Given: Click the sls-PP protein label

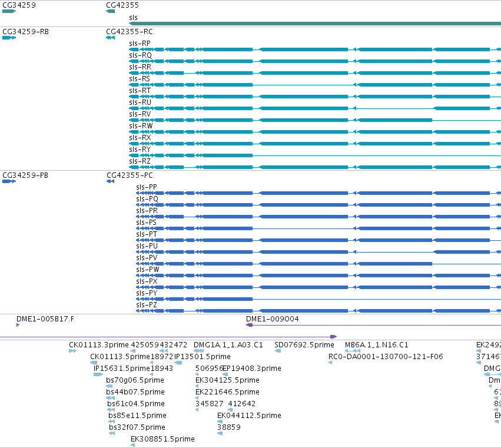Looking at the screenshot, I should point(147,187).
